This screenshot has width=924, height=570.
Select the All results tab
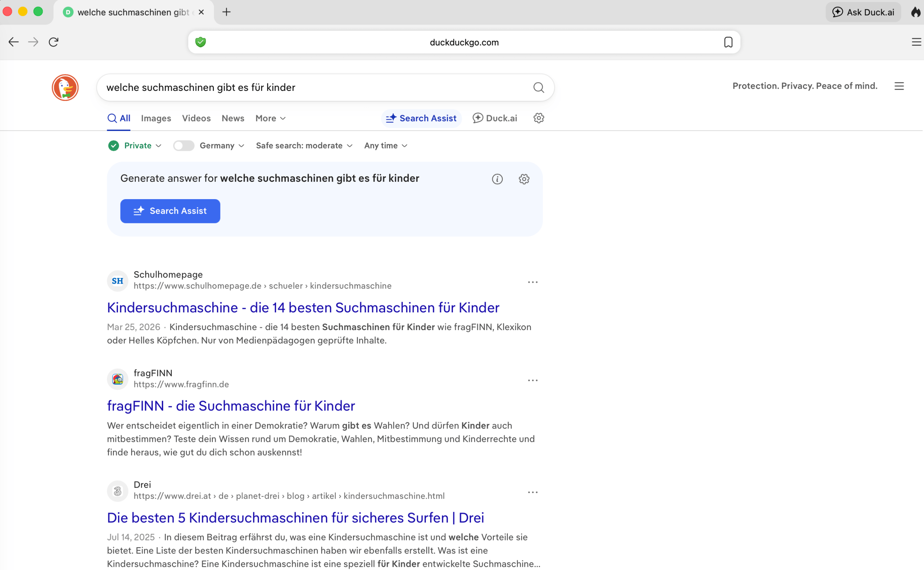click(x=119, y=118)
